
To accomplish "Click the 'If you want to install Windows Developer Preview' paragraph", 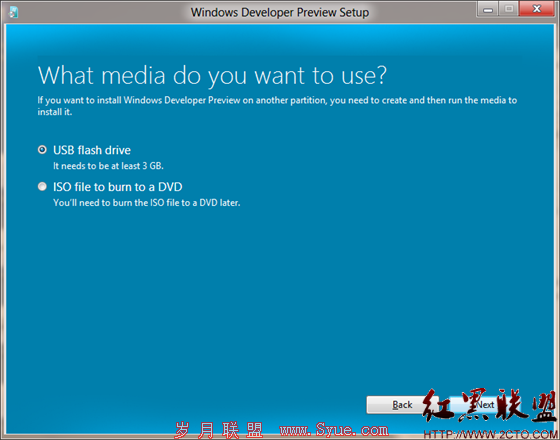I will (x=277, y=106).
